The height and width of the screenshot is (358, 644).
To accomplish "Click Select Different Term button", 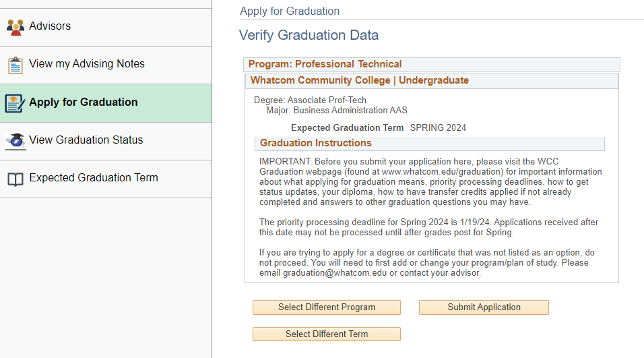I will [x=327, y=334].
